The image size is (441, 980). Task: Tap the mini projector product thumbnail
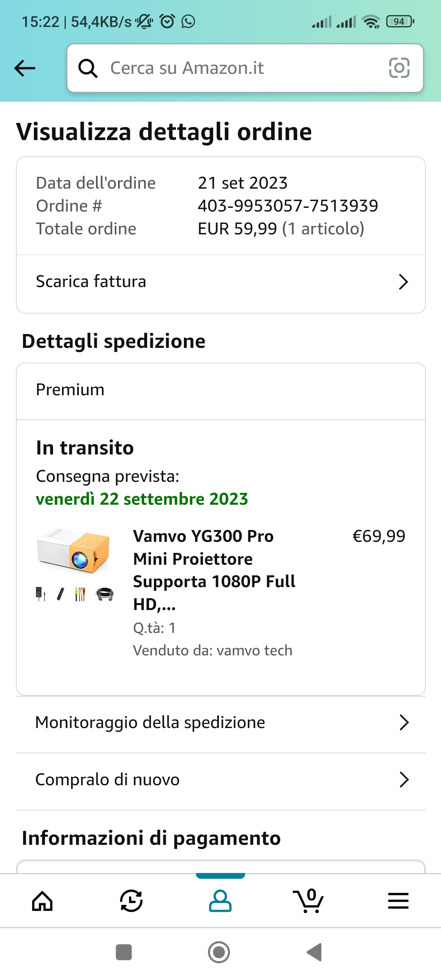click(75, 563)
